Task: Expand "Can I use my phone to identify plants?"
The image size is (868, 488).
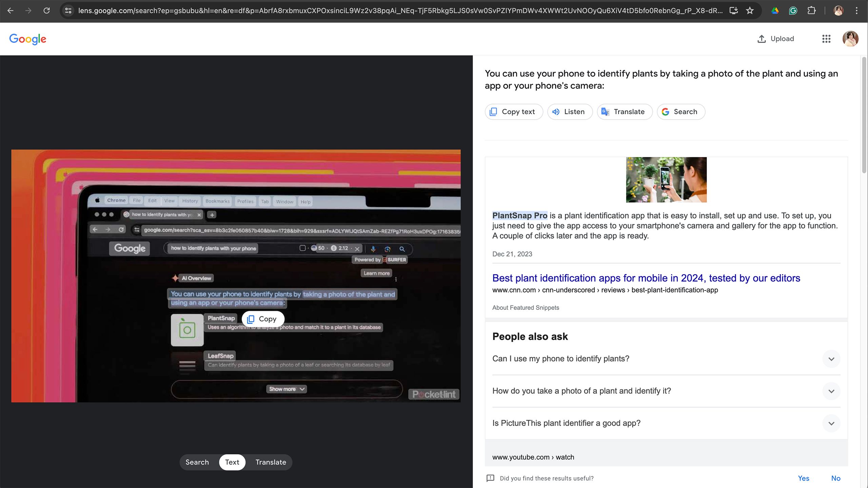Action: (x=831, y=359)
